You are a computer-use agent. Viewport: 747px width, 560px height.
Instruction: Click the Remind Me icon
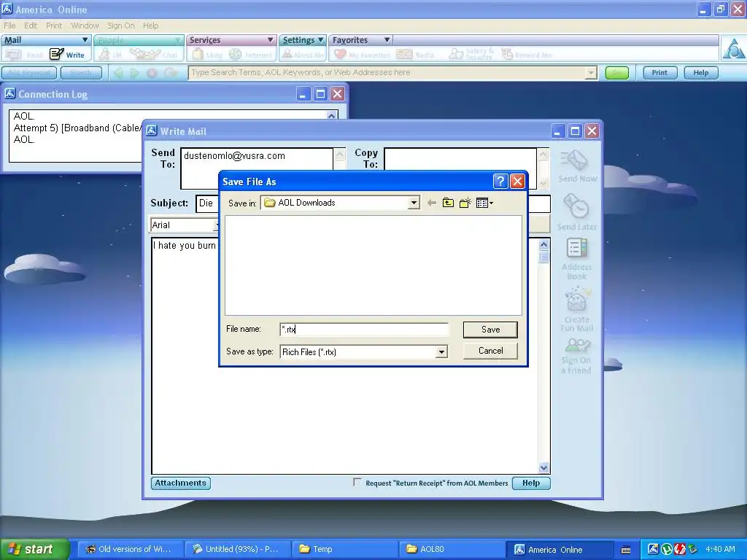click(507, 54)
